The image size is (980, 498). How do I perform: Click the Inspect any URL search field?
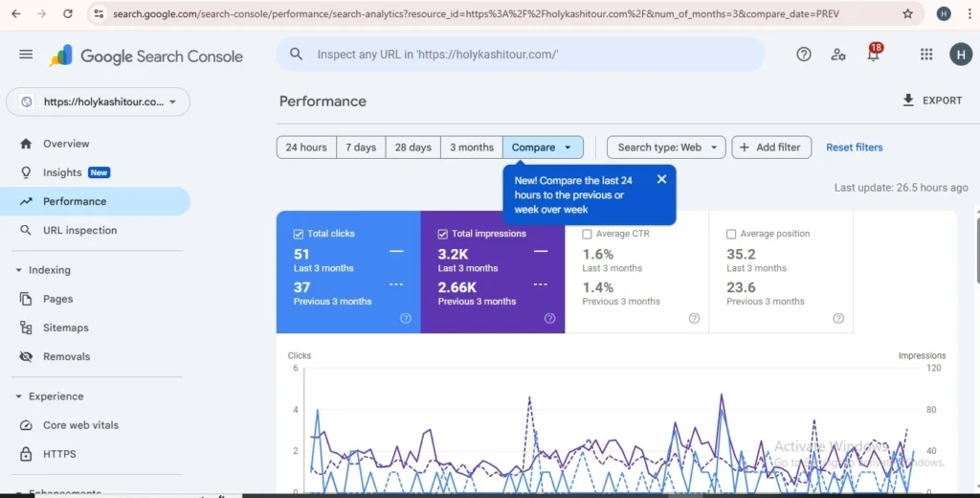coord(522,55)
